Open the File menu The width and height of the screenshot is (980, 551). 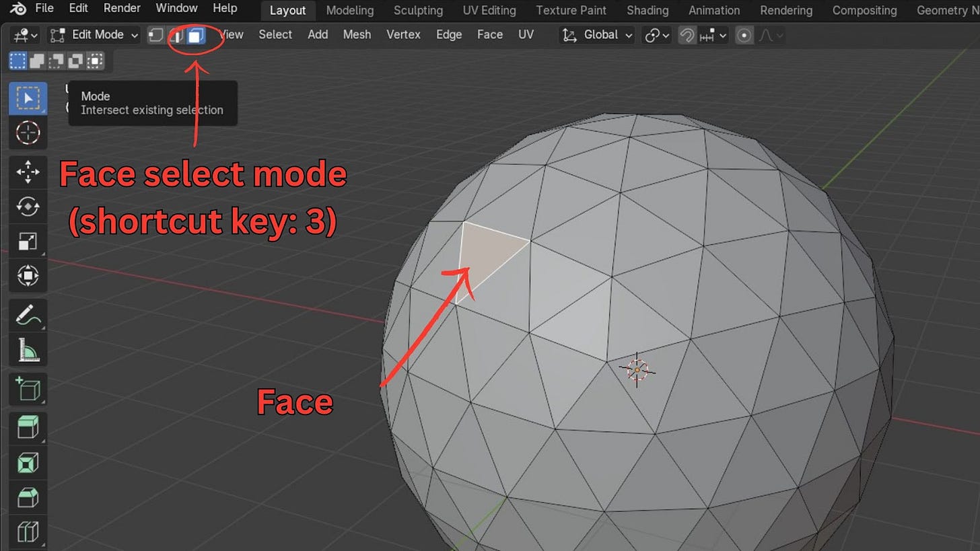pyautogui.click(x=44, y=8)
